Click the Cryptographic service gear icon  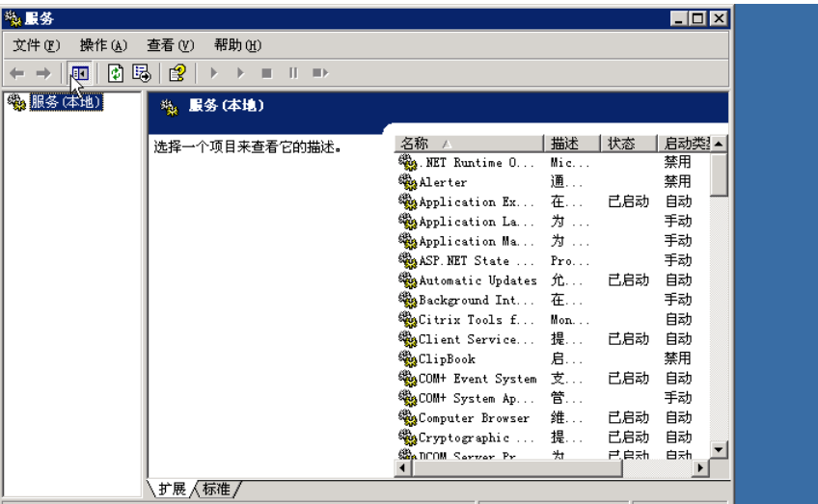point(407,438)
